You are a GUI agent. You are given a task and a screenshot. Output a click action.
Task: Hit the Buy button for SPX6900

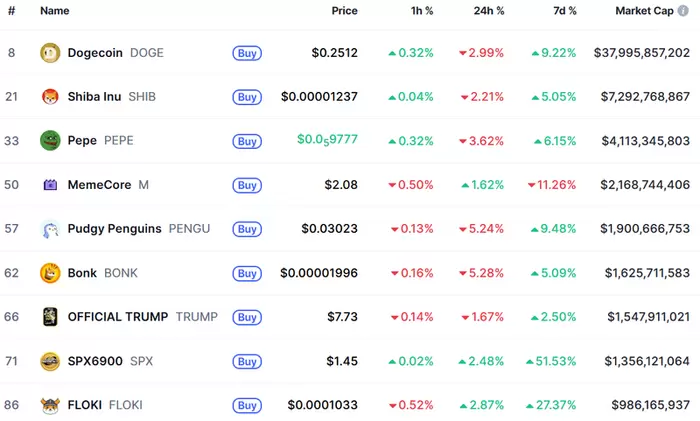(247, 361)
